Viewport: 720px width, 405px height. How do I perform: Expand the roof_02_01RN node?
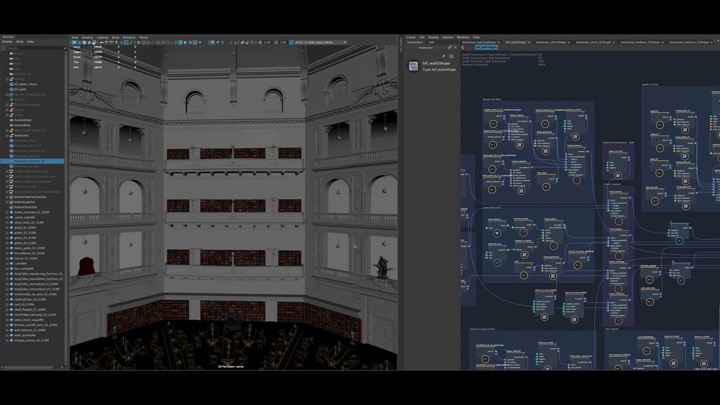(7, 304)
